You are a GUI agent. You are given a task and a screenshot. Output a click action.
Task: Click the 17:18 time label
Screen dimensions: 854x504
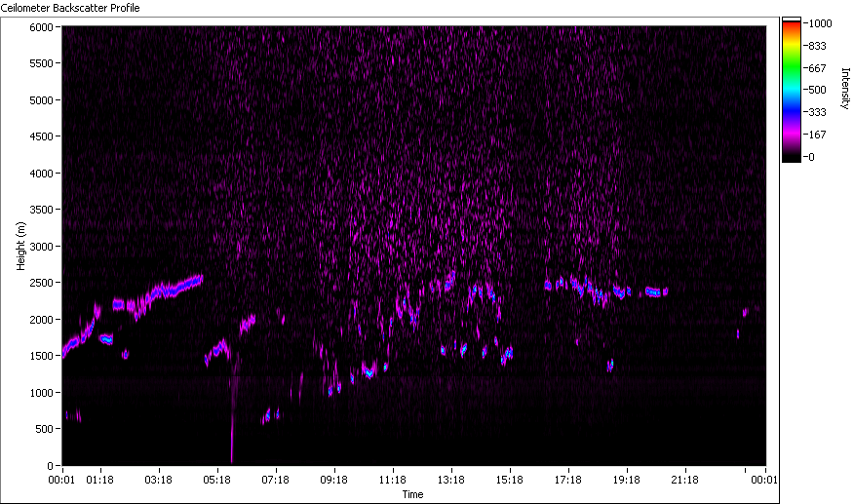[x=568, y=480]
